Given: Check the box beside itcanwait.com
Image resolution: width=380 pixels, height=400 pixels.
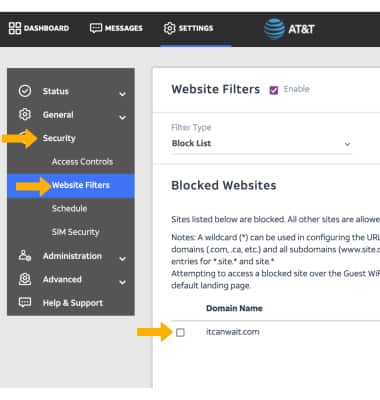Looking at the screenshot, I should [180, 332].
